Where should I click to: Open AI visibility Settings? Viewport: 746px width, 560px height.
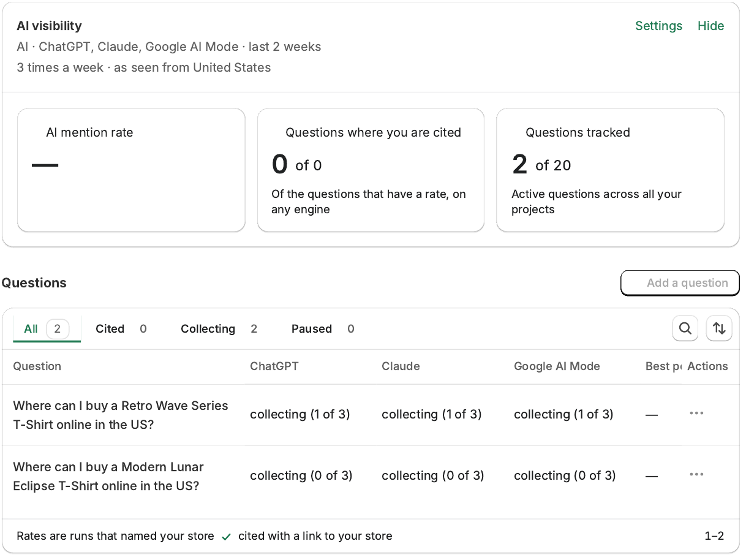pos(658,26)
